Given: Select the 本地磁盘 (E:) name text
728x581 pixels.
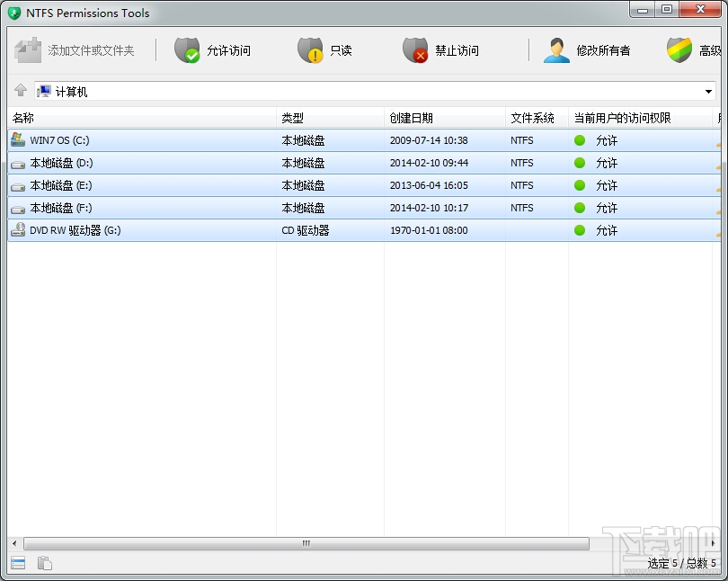Looking at the screenshot, I should pyautogui.click(x=61, y=185).
